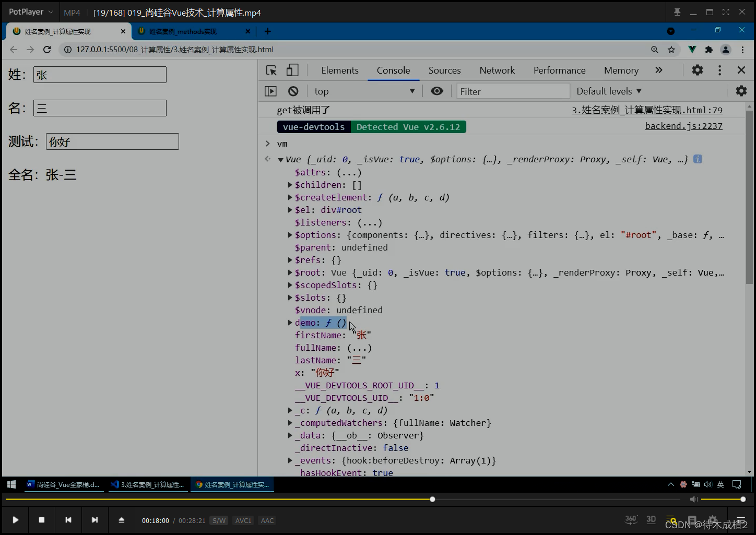This screenshot has height=535, width=756.
Task: Open the Chrome profile avatar
Action: click(726, 50)
